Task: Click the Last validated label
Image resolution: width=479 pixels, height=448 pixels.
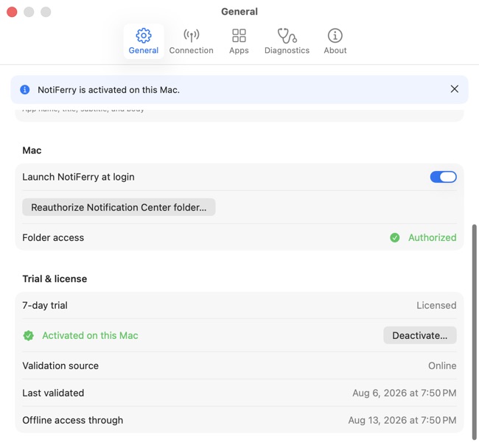Action: coord(53,393)
